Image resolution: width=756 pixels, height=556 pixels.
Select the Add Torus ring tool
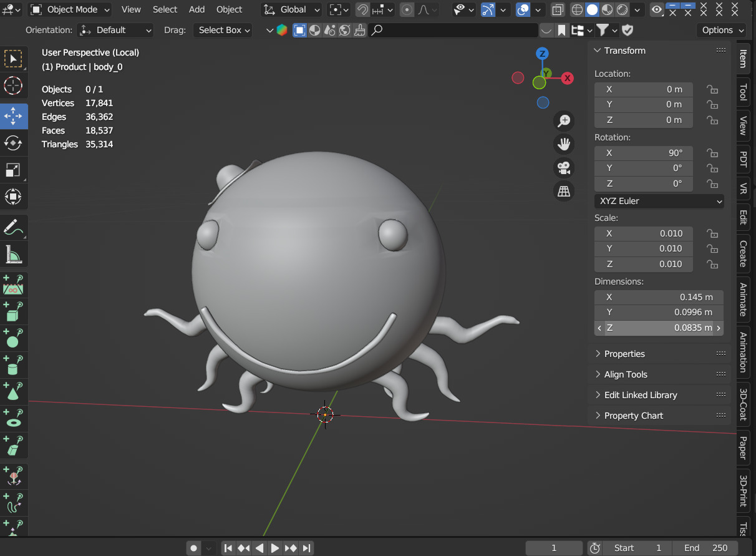pos(13,418)
